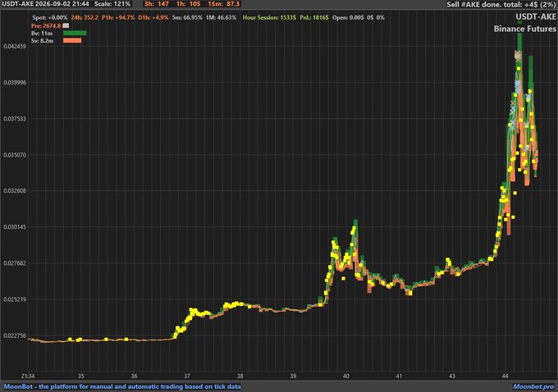Click the 43 minute time axis label
This screenshot has height=392, width=558.
[452, 376]
